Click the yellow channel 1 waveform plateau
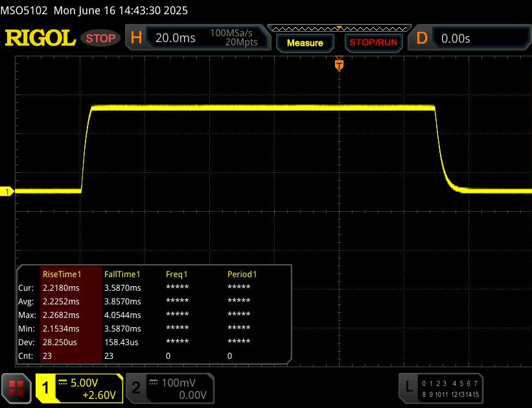The image size is (532, 408). click(263, 108)
